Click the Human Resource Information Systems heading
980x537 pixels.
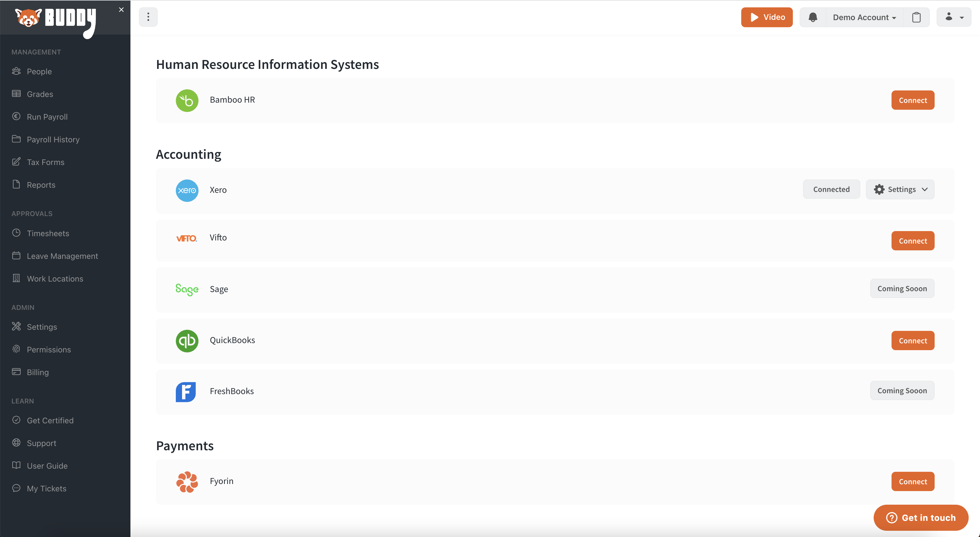pos(267,65)
